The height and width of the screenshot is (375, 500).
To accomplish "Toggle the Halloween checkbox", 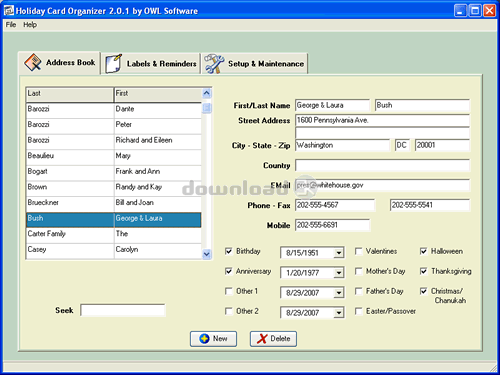I will coord(424,251).
